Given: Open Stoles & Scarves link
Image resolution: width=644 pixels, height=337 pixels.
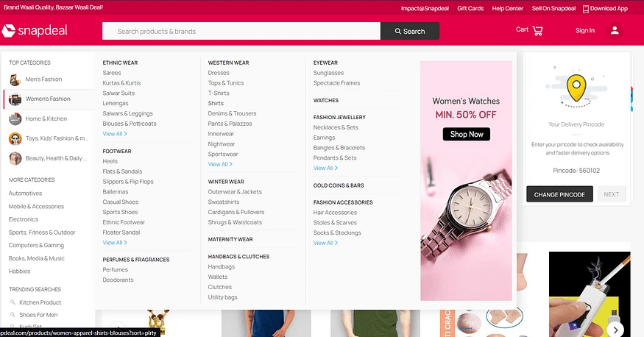Looking at the screenshot, I should [335, 222].
